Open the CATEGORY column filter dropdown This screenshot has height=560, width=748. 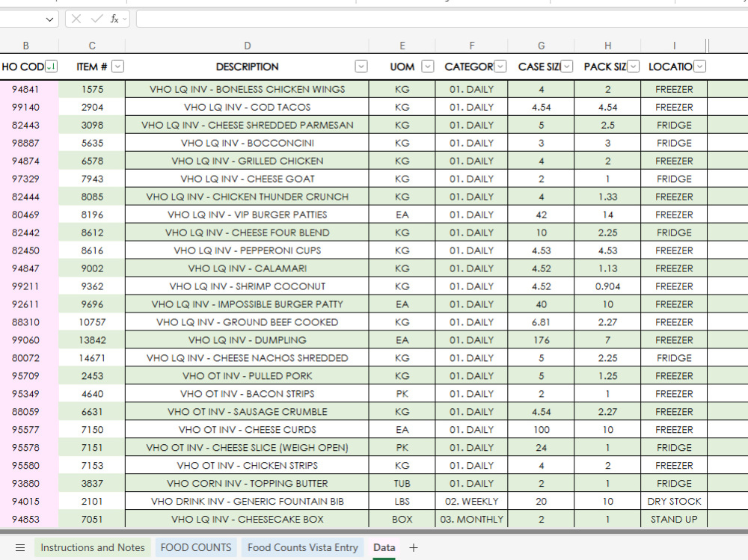point(500,67)
